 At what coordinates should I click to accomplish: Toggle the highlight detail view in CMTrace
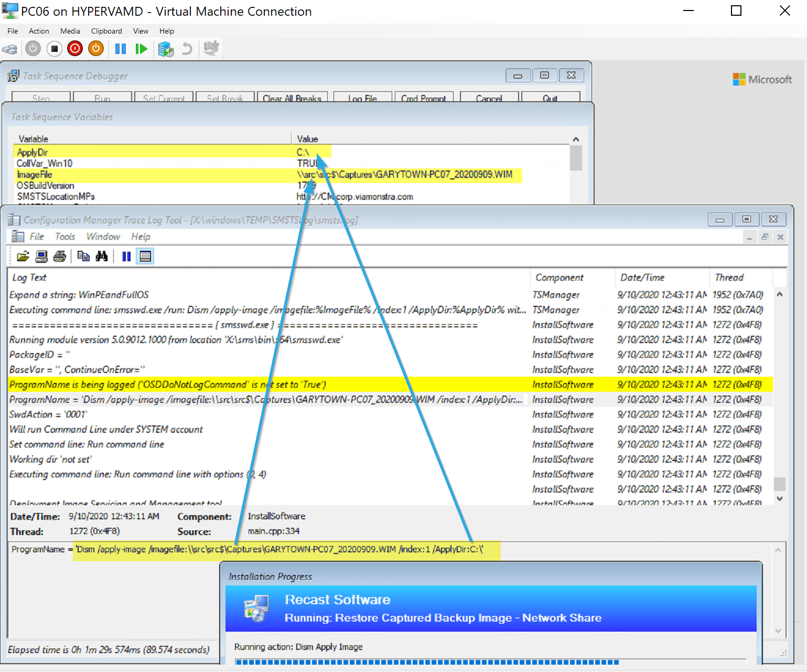[145, 256]
